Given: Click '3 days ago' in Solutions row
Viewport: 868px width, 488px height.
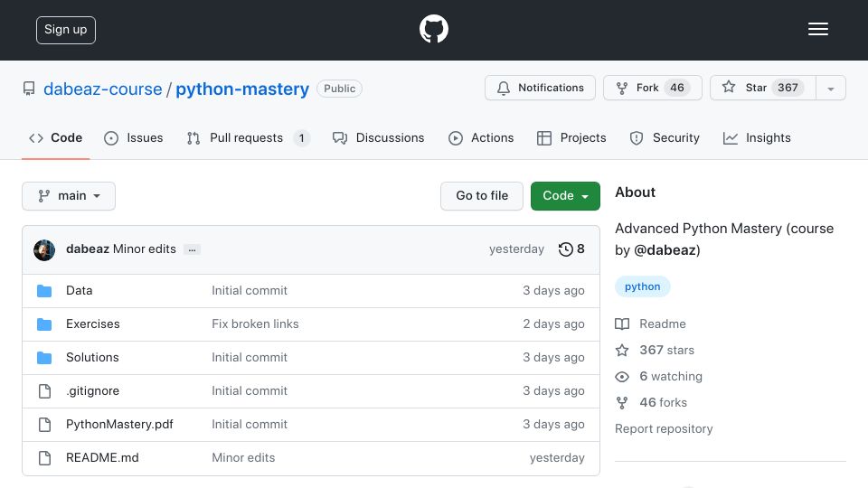Looking at the screenshot, I should 553,358.
